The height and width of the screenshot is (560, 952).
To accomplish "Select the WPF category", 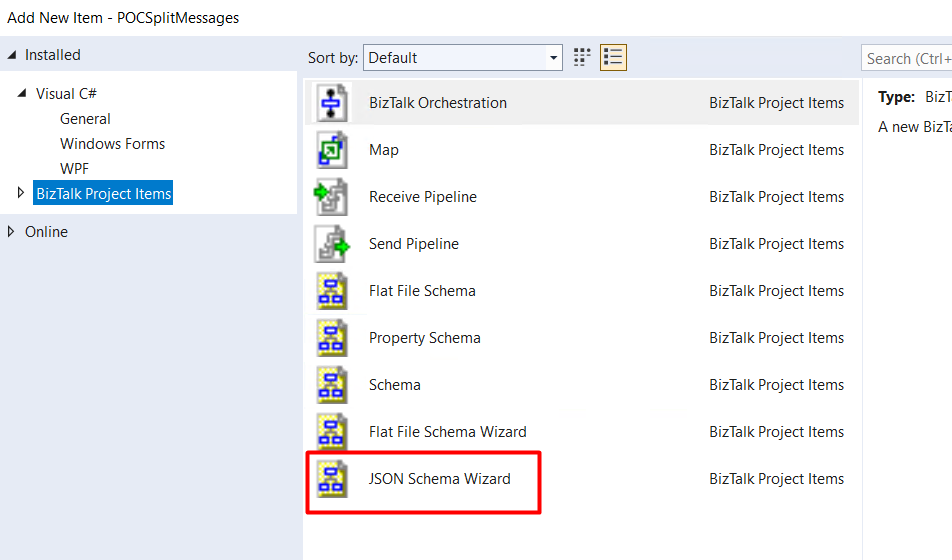I will (74, 169).
